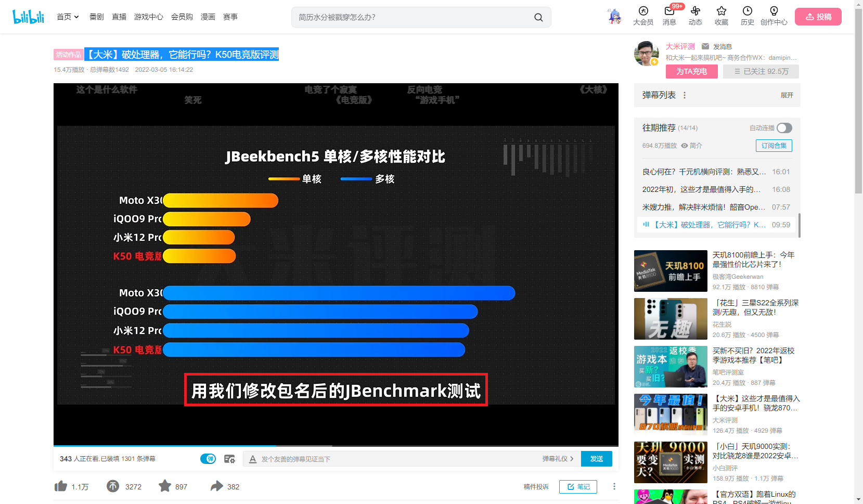This screenshot has height=504, width=863.
Task: Open the 天玑9000实测 video title
Action: [x=755, y=451]
